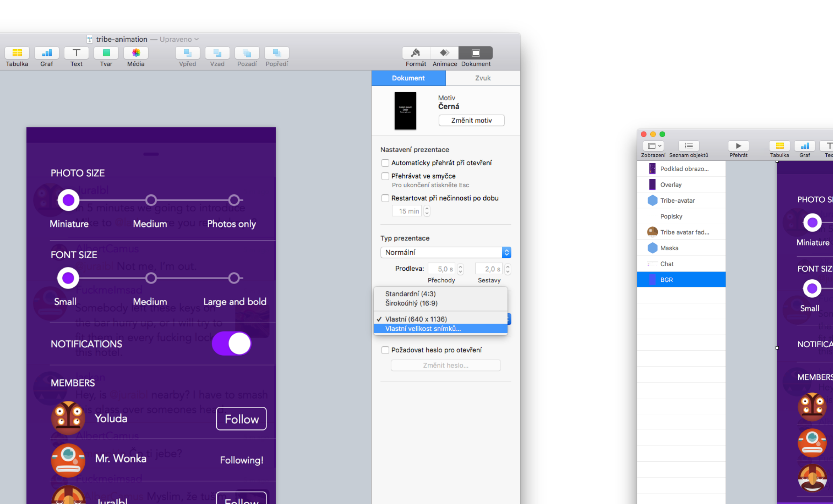Viewport: 833px width, 504px height.
Task: Select the Tvar shape tool
Action: 106,53
